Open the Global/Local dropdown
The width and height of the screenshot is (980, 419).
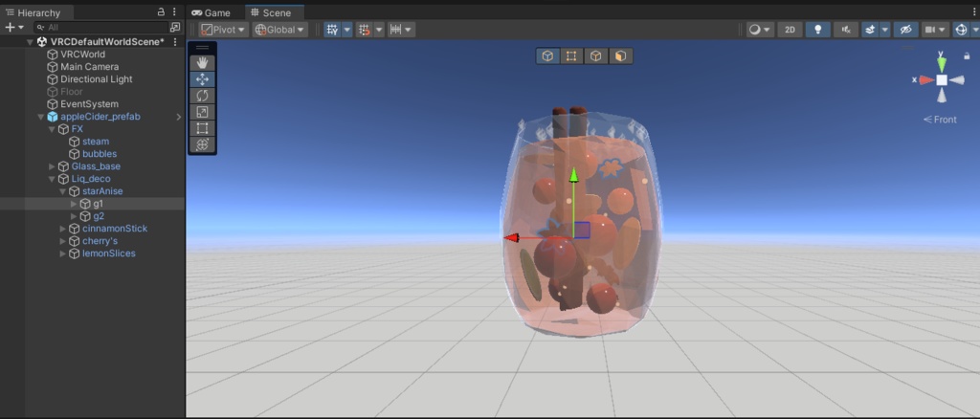pos(280,30)
